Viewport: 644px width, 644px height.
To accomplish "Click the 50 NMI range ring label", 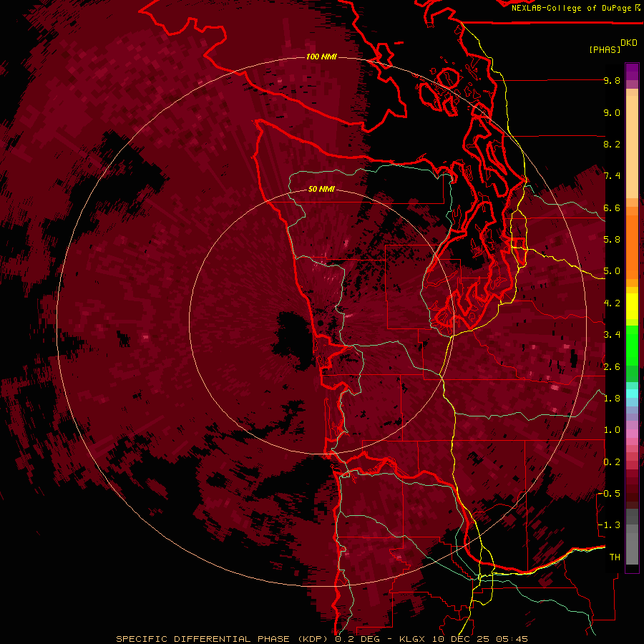I will point(321,189).
